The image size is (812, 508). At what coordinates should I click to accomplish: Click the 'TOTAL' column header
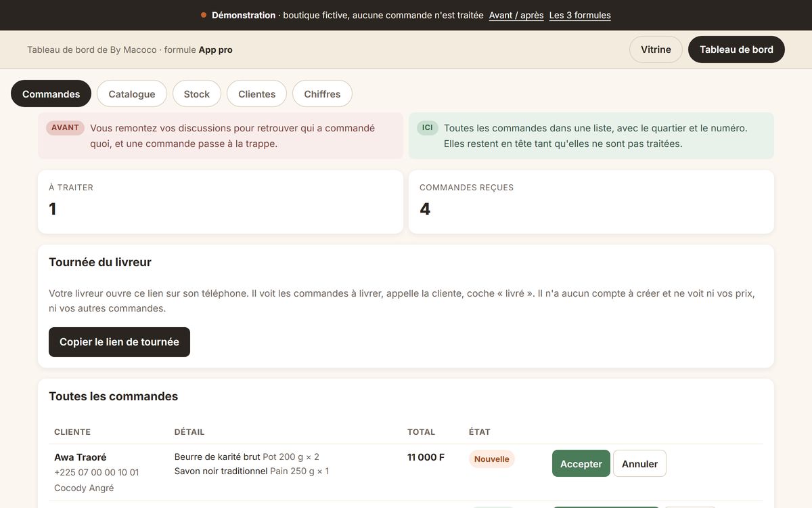(422, 432)
